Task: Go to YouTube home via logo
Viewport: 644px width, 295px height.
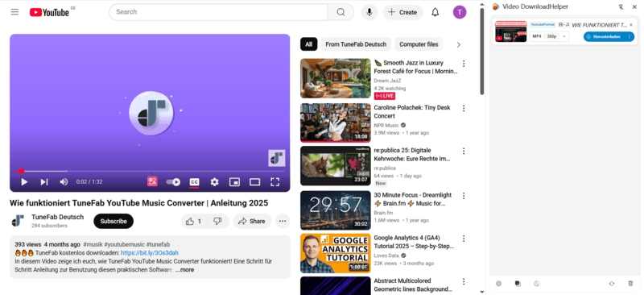Action: tap(49, 12)
